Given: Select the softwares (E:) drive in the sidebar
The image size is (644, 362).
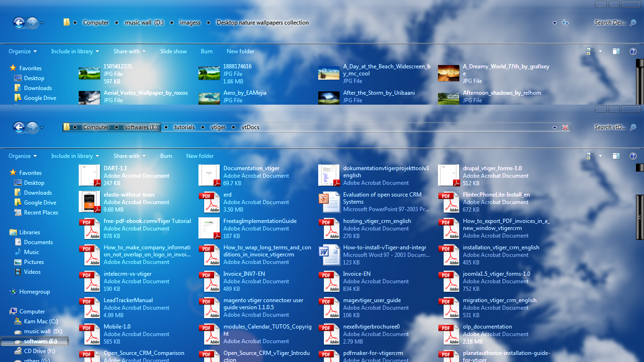Looking at the screenshot, I should pos(40,341).
